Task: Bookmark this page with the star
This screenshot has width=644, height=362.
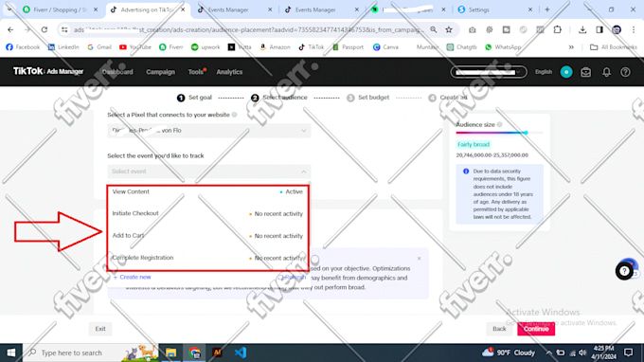Action: tap(449, 29)
